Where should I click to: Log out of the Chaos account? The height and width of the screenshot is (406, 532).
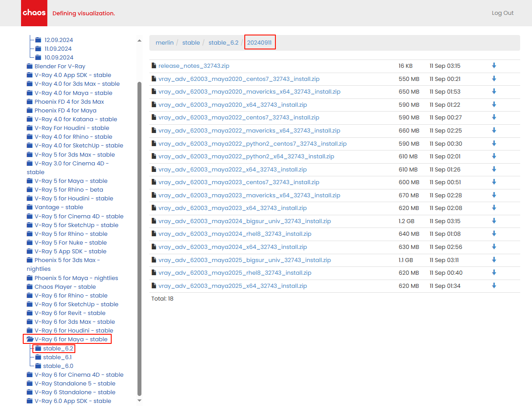[503, 13]
